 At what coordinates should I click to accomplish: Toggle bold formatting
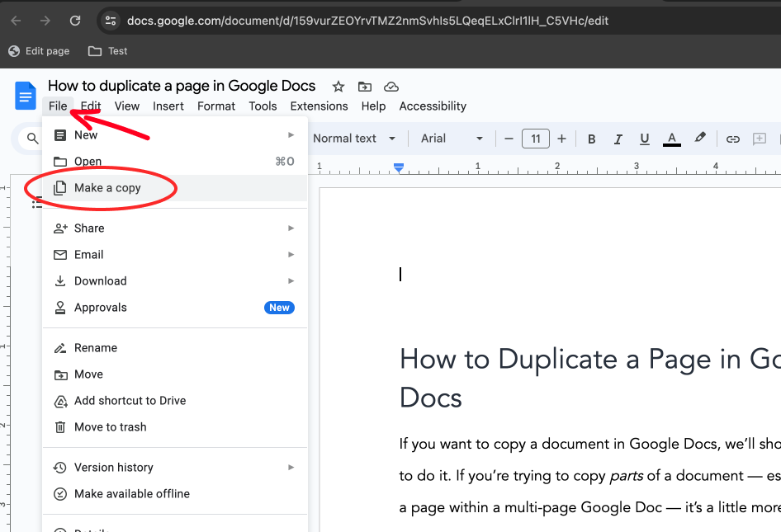[591, 139]
